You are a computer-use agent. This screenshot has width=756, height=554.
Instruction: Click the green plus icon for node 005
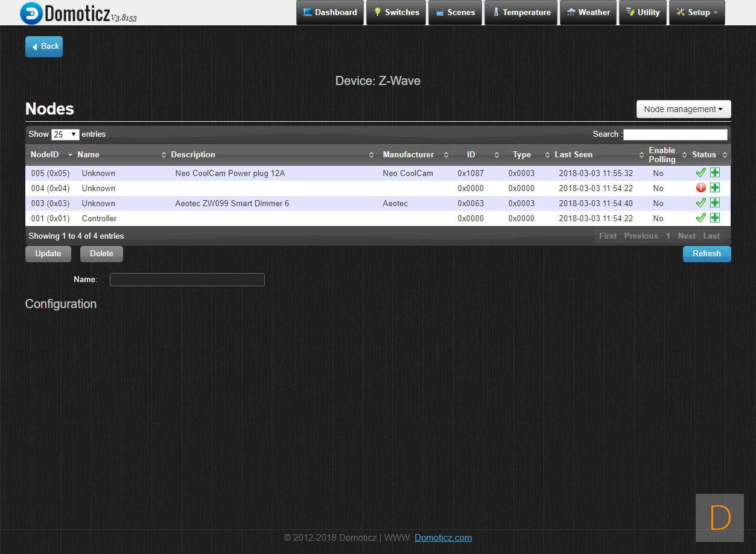715,173
